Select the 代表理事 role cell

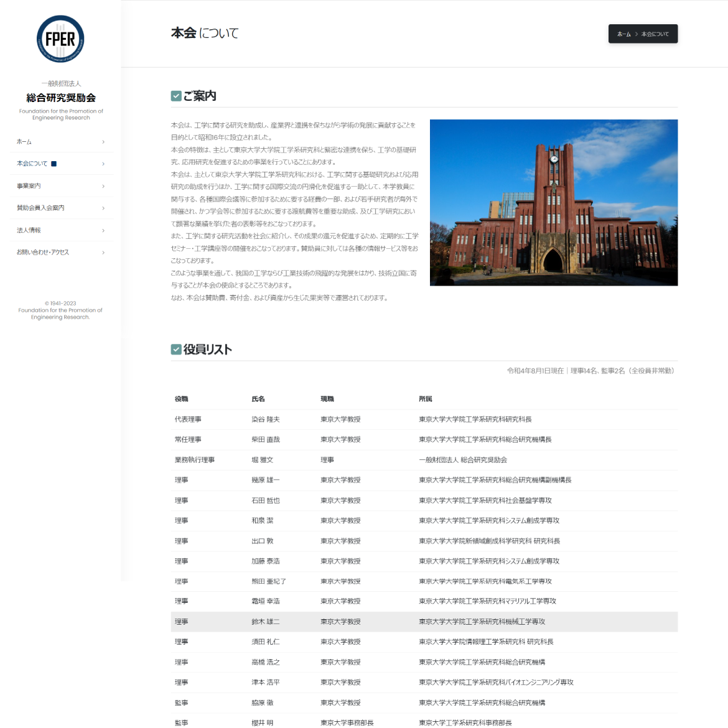click(x=188, y=419)
